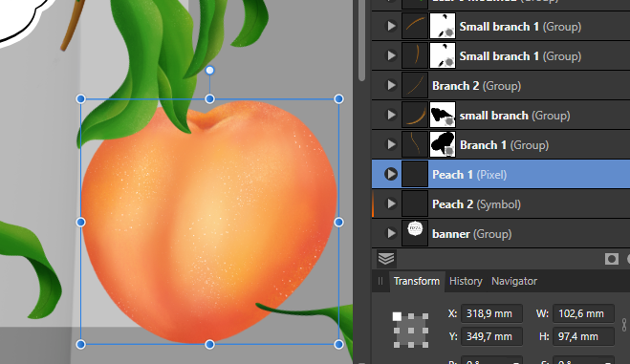Click the Peach 2 layer thumbnail
Viewport: 630px width, 364px height.
[415, 203]
